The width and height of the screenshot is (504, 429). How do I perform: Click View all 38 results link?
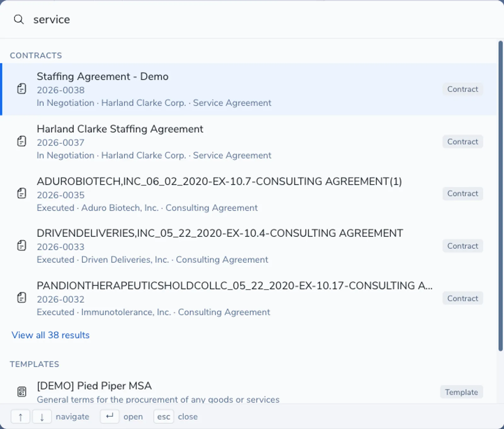pos(50,335)
